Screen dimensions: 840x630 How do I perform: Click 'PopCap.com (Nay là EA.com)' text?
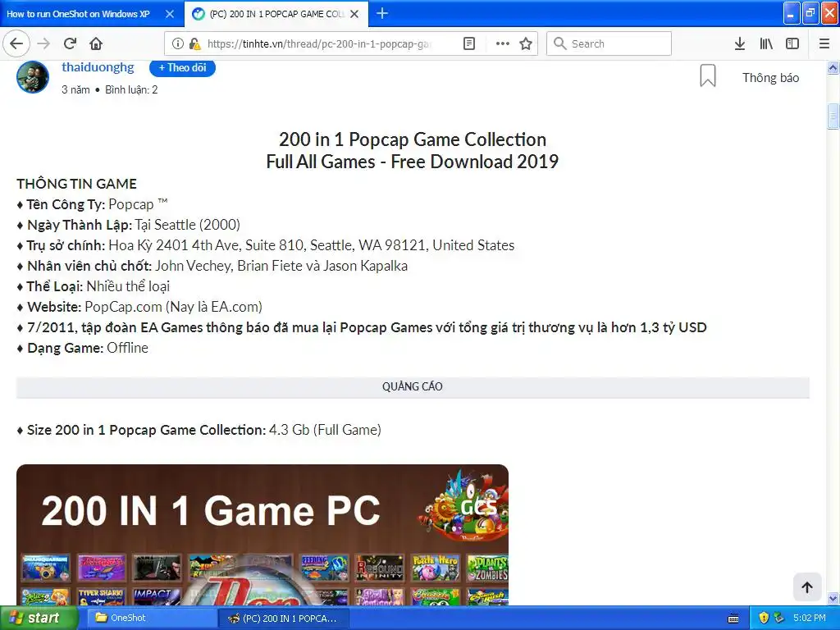pyautogui.click(x=174, y=307)
